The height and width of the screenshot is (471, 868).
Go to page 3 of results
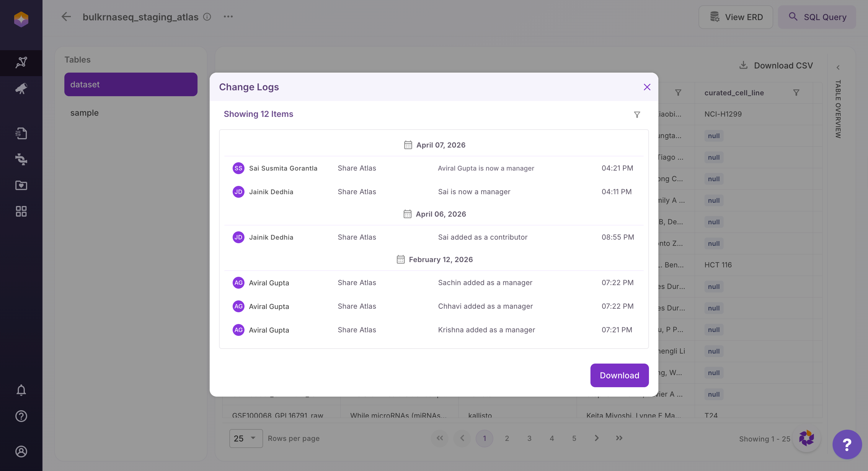pos(529,438)
